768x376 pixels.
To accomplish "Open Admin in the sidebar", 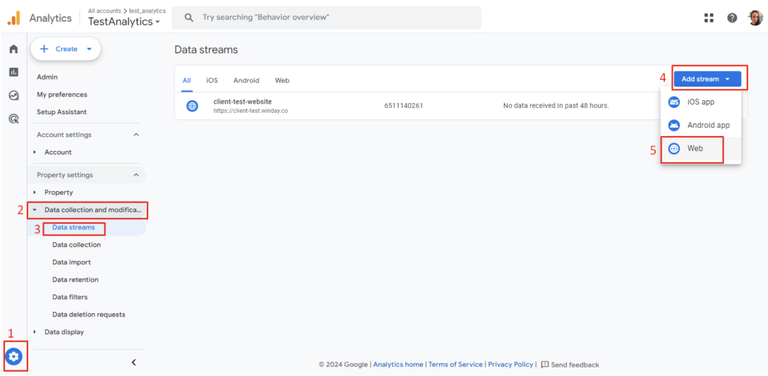I will [47, 77].
